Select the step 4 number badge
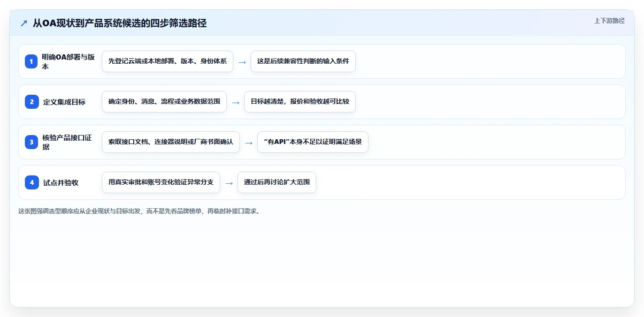 tap(31, 182)
